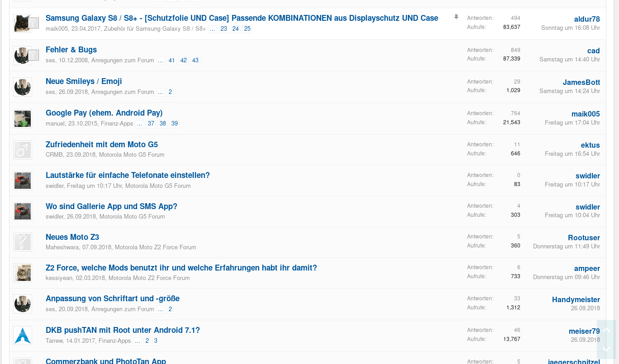Open Lautstärke für einfache Telefonate einstellen thread
The image size is (619, 364).
click(x=128, y=175)
